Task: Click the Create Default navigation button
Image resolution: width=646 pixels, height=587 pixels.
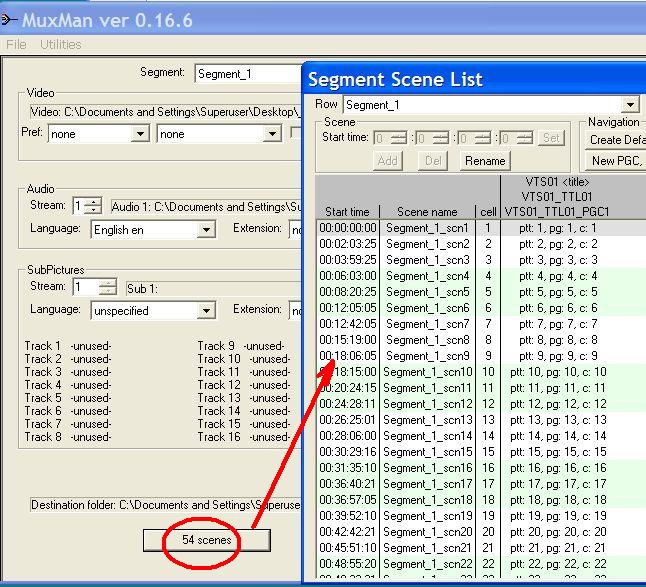Action: pos(616,140)
